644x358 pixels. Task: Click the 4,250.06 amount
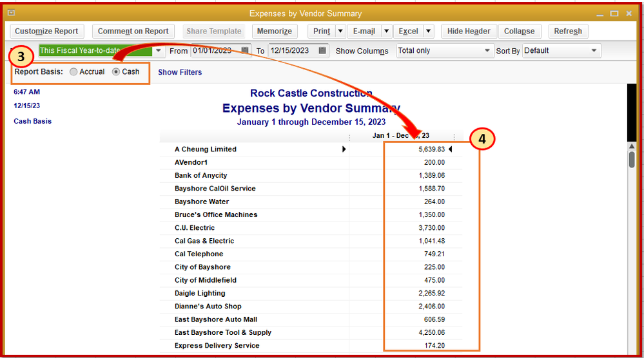[432, 333]
